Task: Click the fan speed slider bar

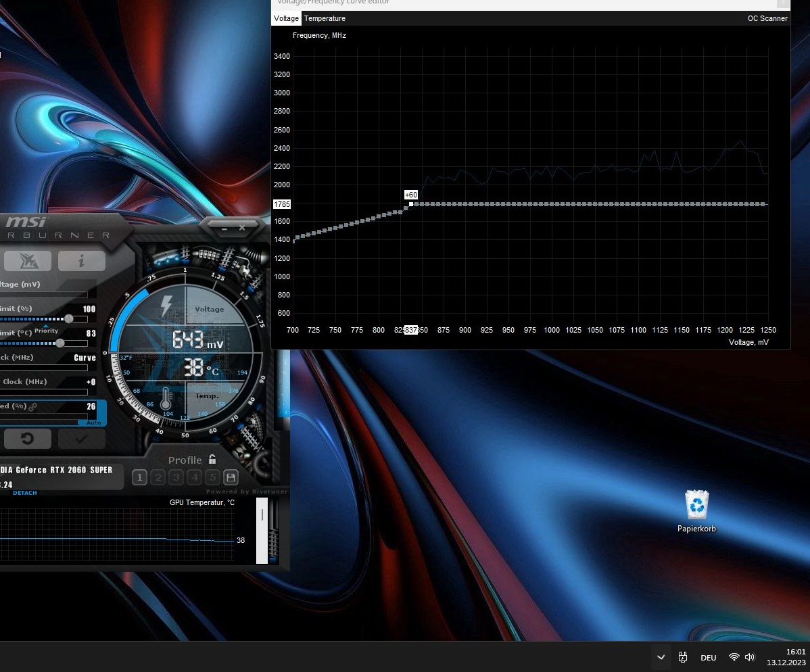Action: point(44,416)
